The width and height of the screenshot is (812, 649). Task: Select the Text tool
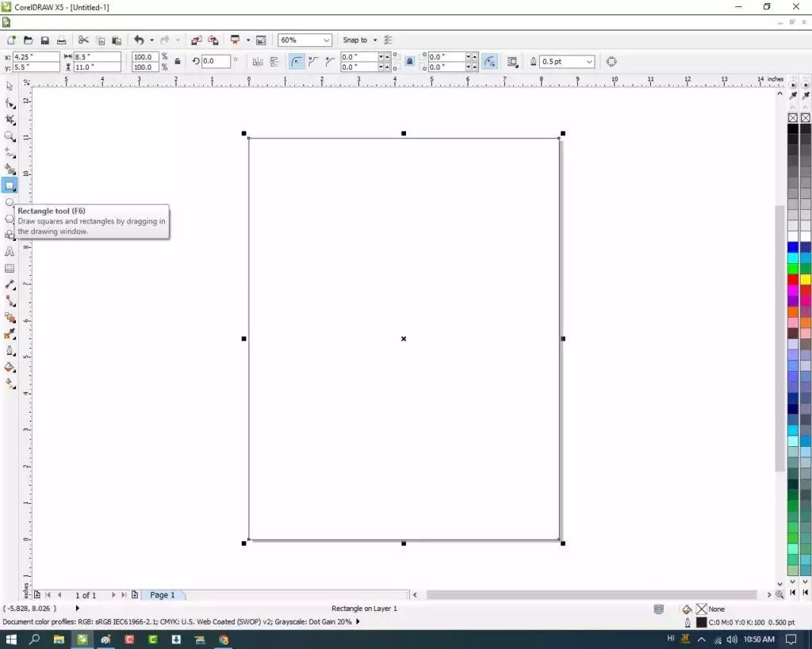pos(10,251)
